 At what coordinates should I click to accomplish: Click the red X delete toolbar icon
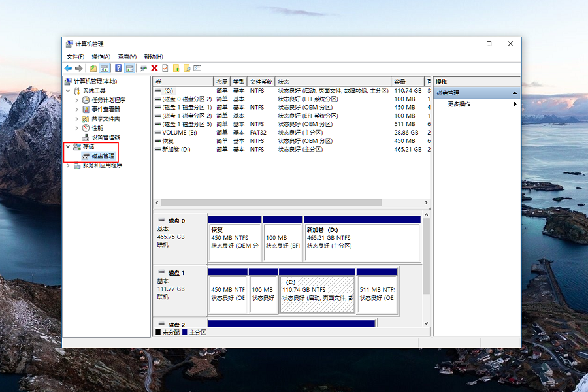(154, 68)
